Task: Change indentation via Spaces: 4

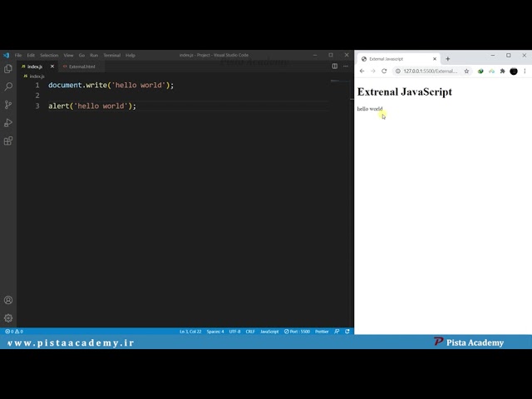Action: (x=215, y=332)
